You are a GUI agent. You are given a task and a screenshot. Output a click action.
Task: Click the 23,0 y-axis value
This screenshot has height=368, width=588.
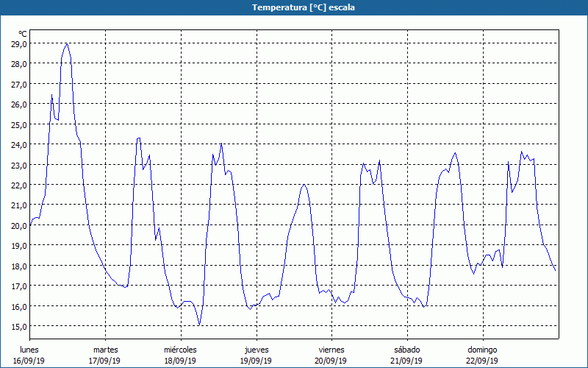coord(19,165)
